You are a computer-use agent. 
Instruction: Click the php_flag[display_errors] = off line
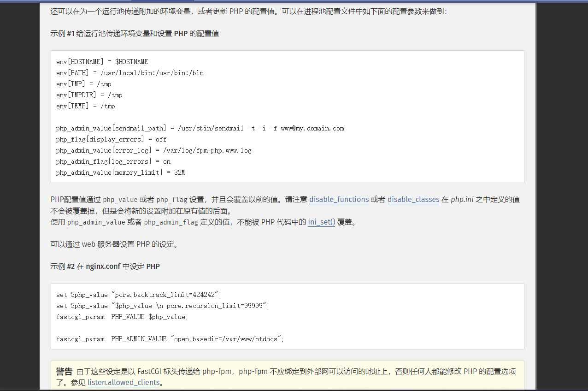point(111,139)
